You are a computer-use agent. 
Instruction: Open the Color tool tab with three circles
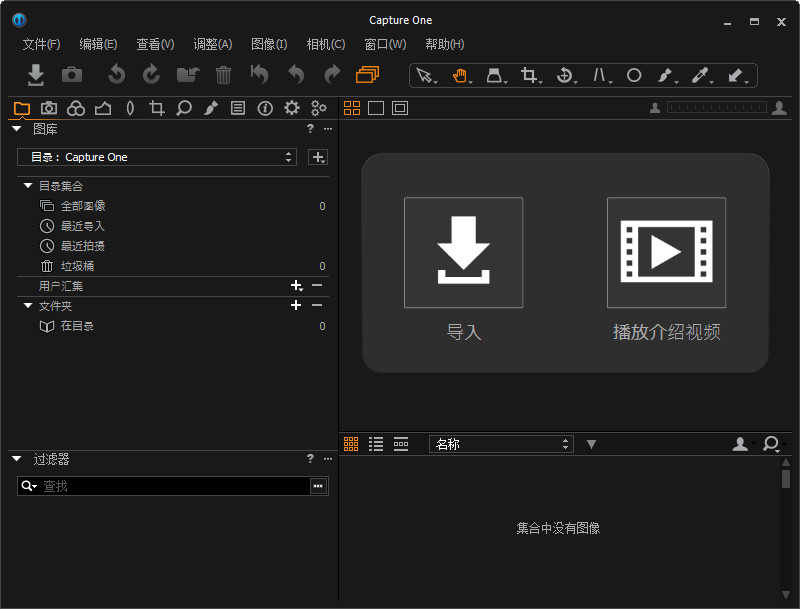(76, 108)
